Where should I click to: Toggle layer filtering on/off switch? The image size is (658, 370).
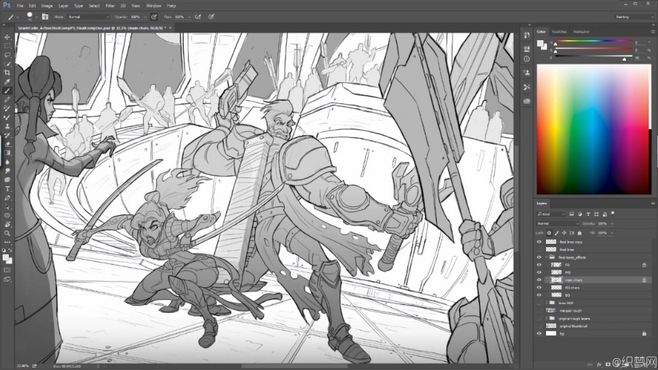click(613, 214)
